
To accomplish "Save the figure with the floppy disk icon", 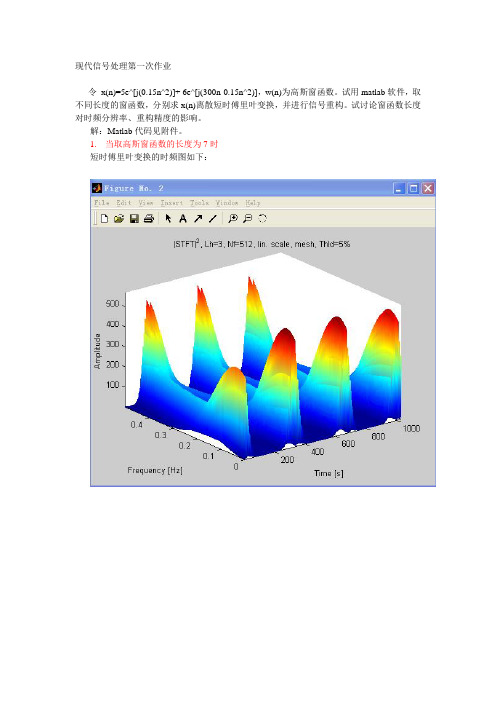I will [134, 218].
